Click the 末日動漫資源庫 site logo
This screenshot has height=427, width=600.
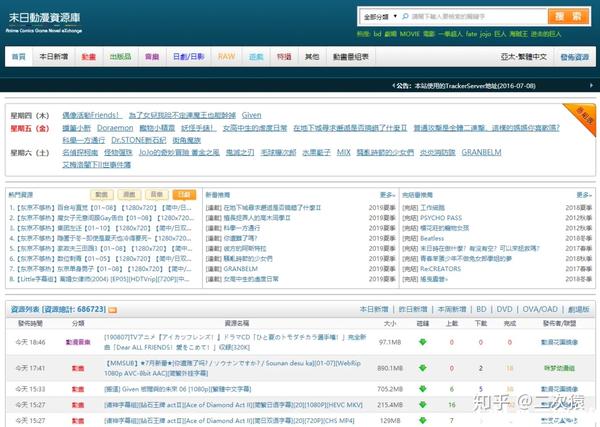pos(44,22)
